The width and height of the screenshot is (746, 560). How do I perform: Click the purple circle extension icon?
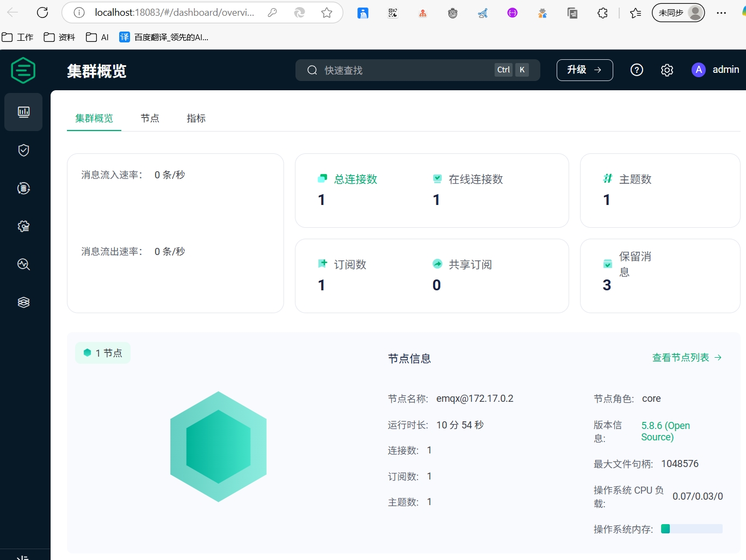513,13
